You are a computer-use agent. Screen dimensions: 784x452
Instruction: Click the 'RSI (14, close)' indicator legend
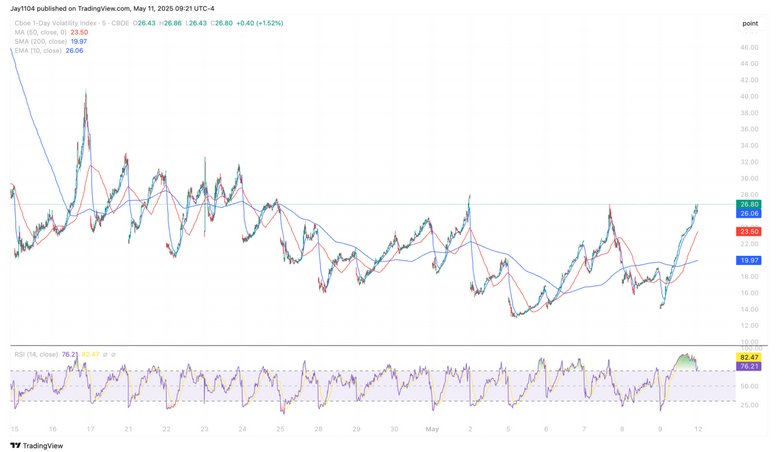point(36,354)
